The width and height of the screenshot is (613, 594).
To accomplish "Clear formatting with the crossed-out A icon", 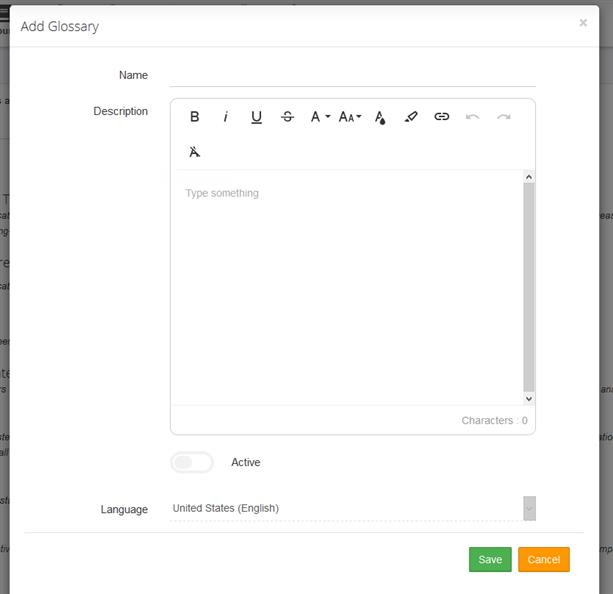I will [195, 152].
